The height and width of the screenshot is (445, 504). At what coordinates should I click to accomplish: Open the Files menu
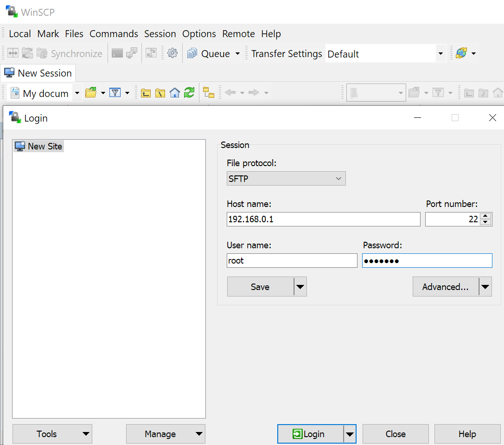74,34
